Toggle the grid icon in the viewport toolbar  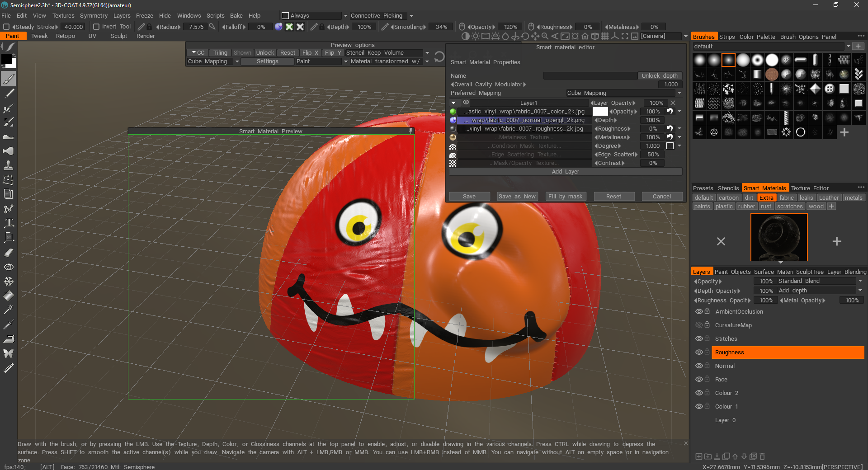(x=605, y=36)
